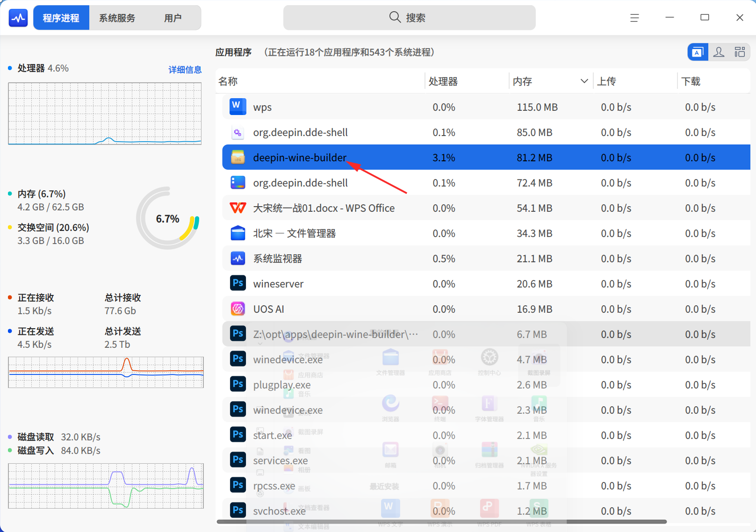Click the services.exe Ps icon

238,460
